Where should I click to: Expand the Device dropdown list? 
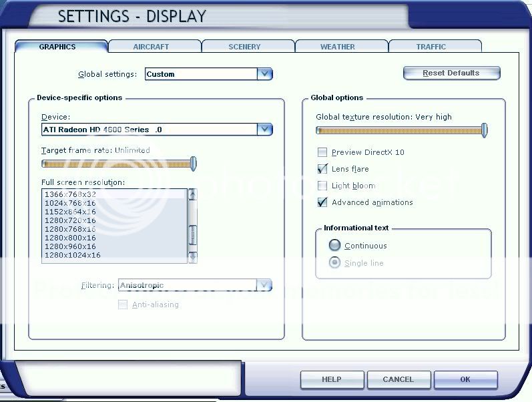(264, 130)
